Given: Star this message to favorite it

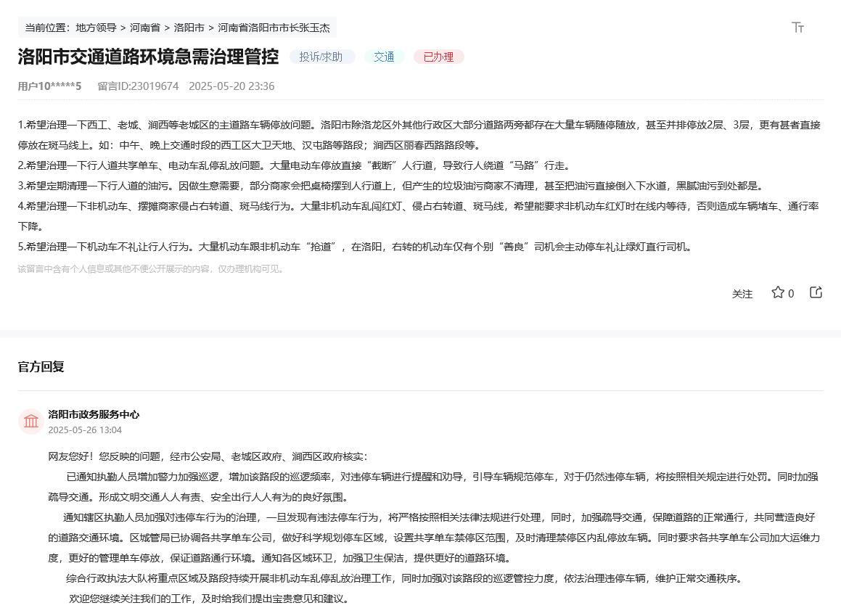Looking at the screenshot, I should point(778,292).
